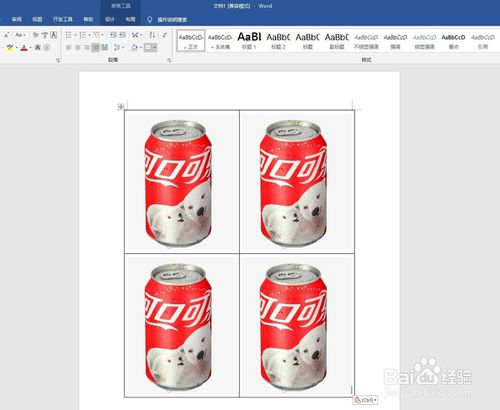Image resolution: width=500 pixels, height=410 pixels.
Task: Open the Table Tools Design (设计) tab
Action: coord(110,19)
